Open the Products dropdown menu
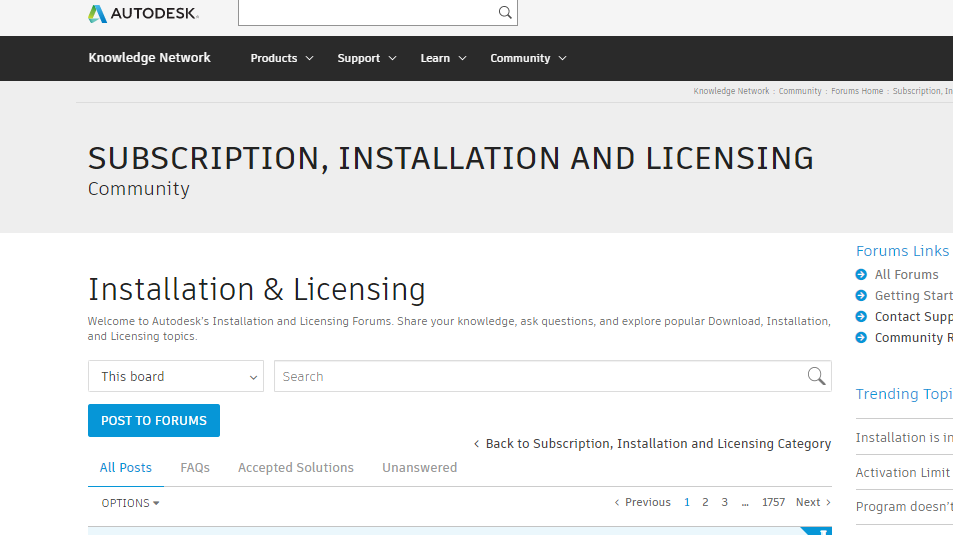Image resolution: width=953 pixels, height=535 pixels. click(282, 58)
